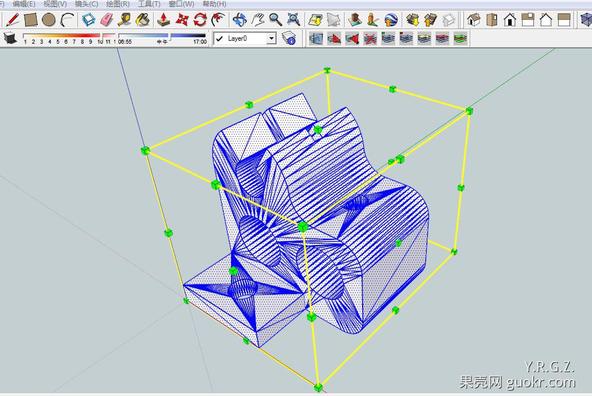This screenshot has height=396, width=592.
Task: Open the 工具(T) menu
Action: coord(149,4)
